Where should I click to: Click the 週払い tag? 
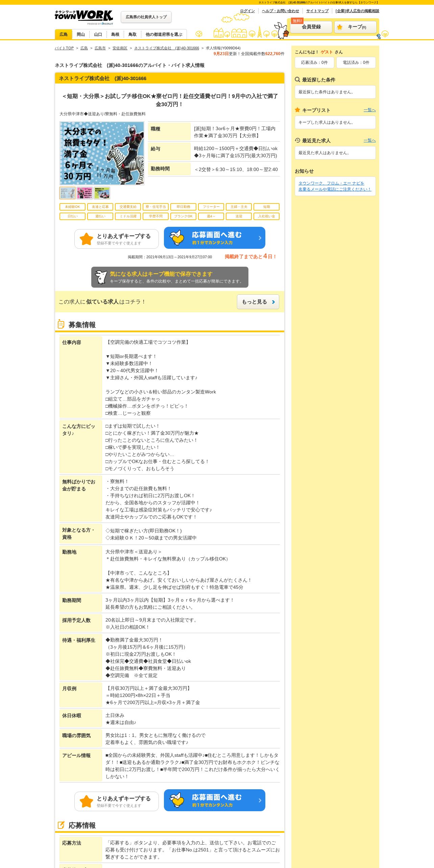click(x=100, y=216)
